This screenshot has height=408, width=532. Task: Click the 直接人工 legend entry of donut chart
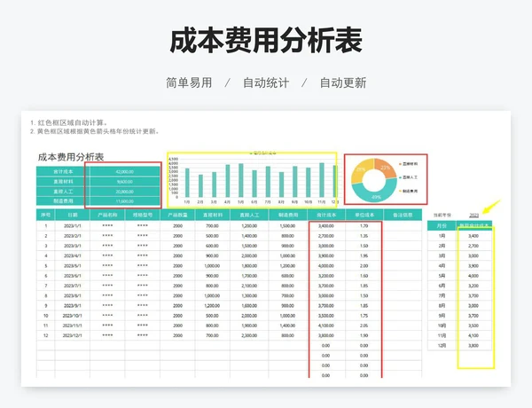click(x=408, y=177)
